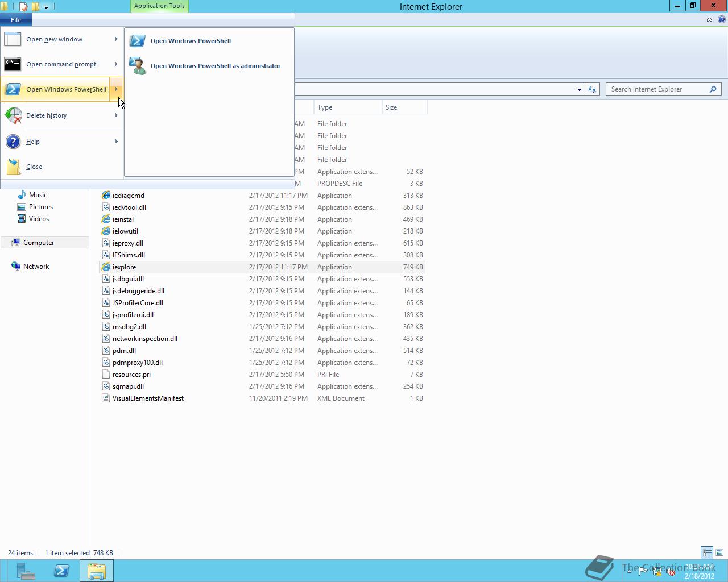This screenshot has width=728, height=582.
Task: Open the address bar history dropdown
Action: [579, 89]
